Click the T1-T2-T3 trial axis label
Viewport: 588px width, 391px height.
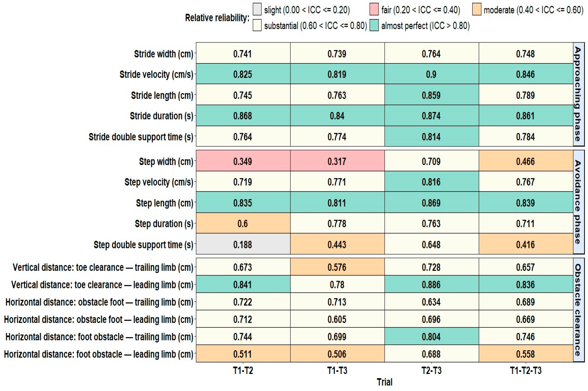526,371
